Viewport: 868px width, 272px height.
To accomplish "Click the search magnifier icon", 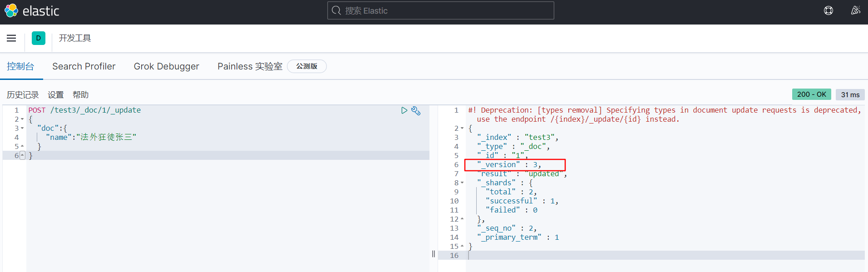I will pos(336,10).
